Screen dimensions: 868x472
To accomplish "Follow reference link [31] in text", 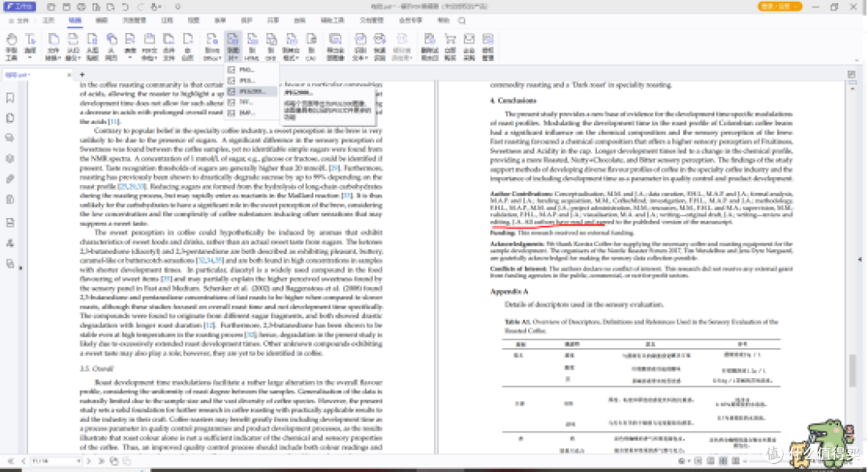I will (347, 195).
